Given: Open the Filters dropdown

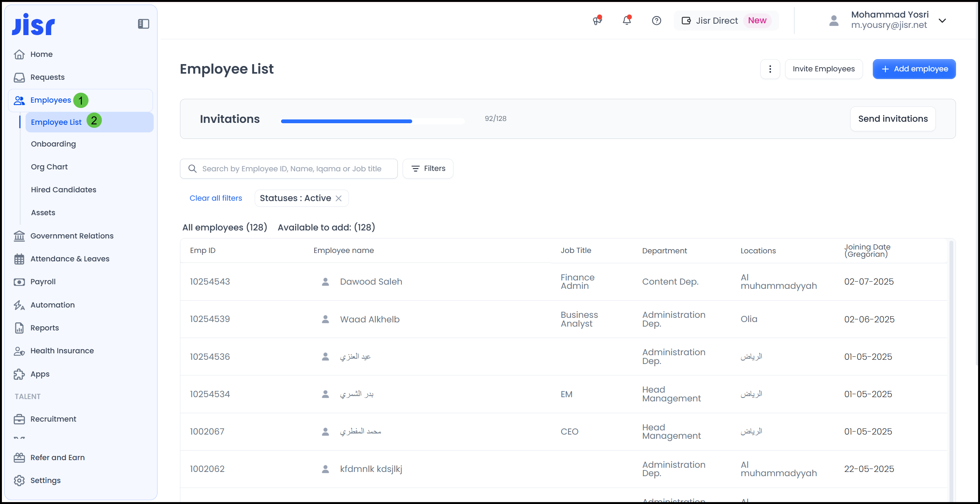Looking at the screenshot, I should 428,169.
